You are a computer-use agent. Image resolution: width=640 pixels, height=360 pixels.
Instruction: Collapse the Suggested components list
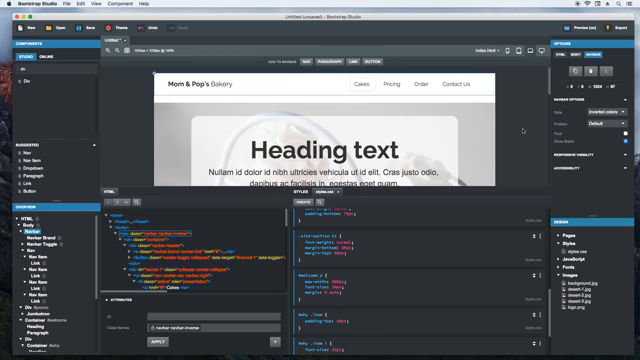[x=94, y=145]
